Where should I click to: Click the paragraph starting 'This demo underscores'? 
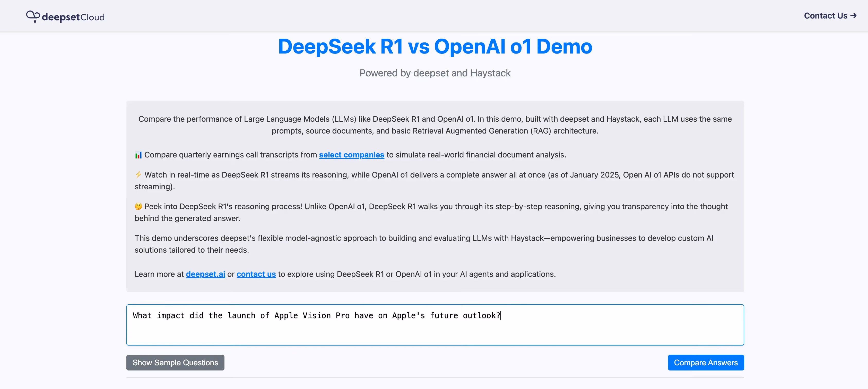424,244
